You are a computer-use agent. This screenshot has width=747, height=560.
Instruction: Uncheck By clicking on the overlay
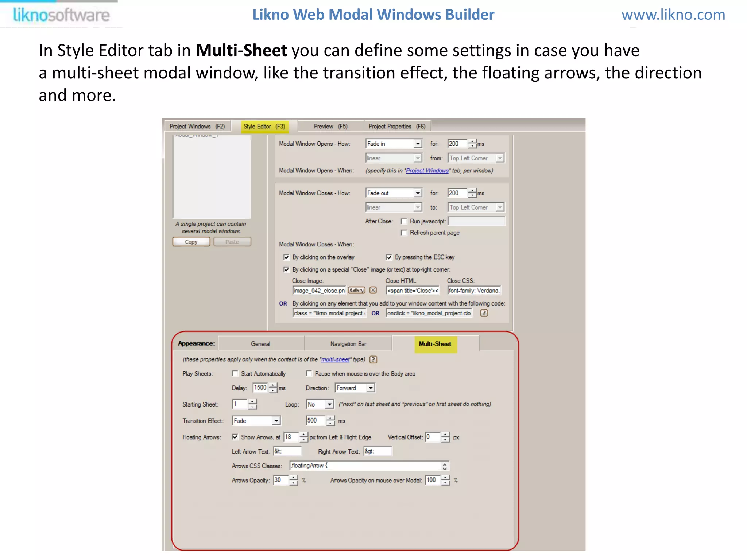(286, 257)
